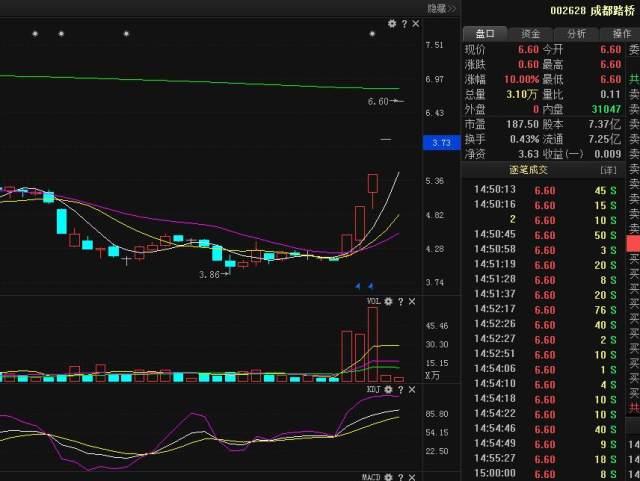Viewport: 640px width, 481px height.
Task: Click the [详] detail link
Action: (x=608, y=170)
